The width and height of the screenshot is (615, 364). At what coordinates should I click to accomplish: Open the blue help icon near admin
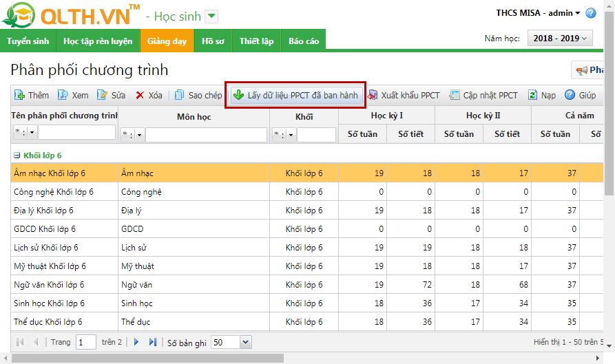591,13
